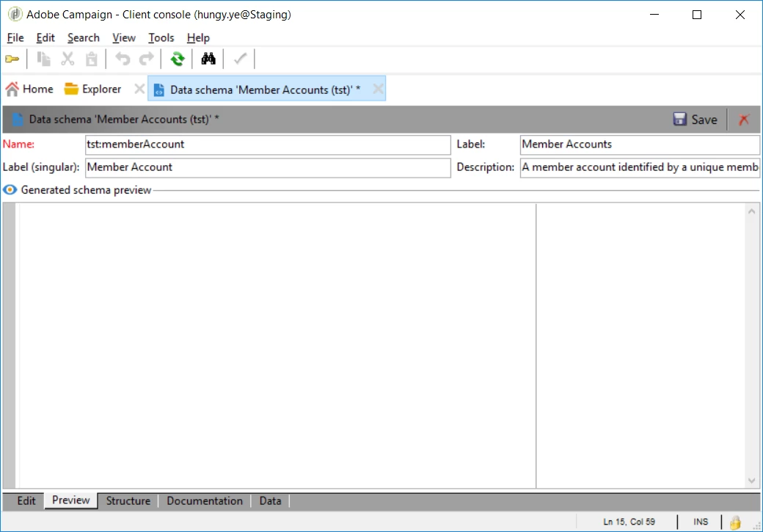Switch to the bottom Edit tab
This screenshot has width=763, height=532.
point(26,501)
